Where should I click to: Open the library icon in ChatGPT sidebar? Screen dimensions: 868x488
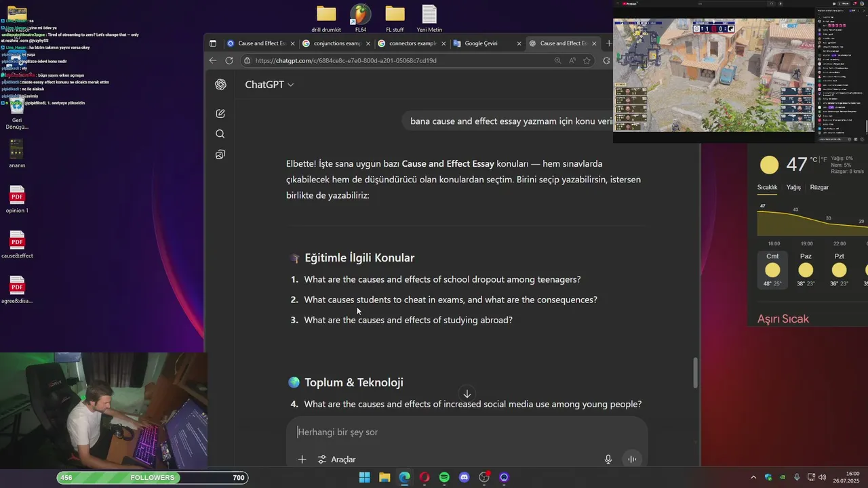coord(220,155)
